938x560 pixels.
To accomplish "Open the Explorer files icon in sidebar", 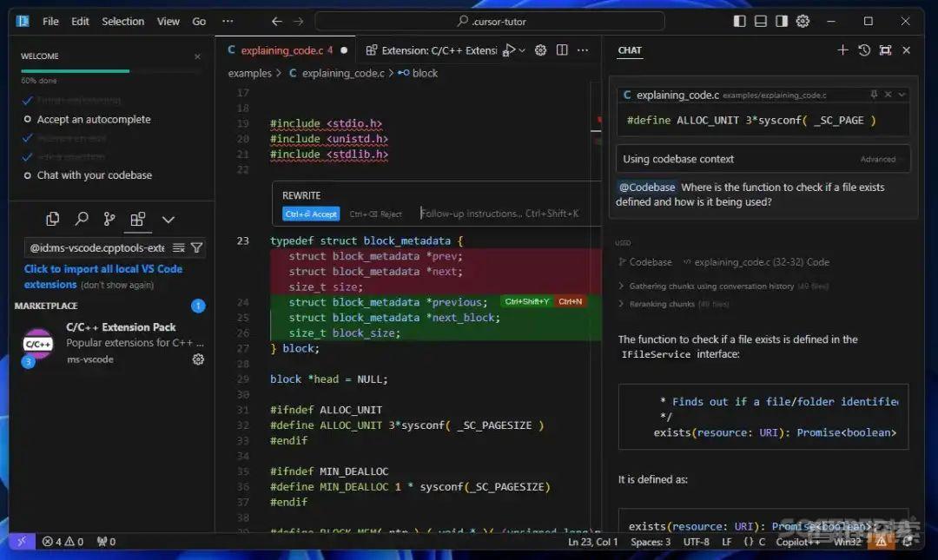I will (x=53, y=219).
